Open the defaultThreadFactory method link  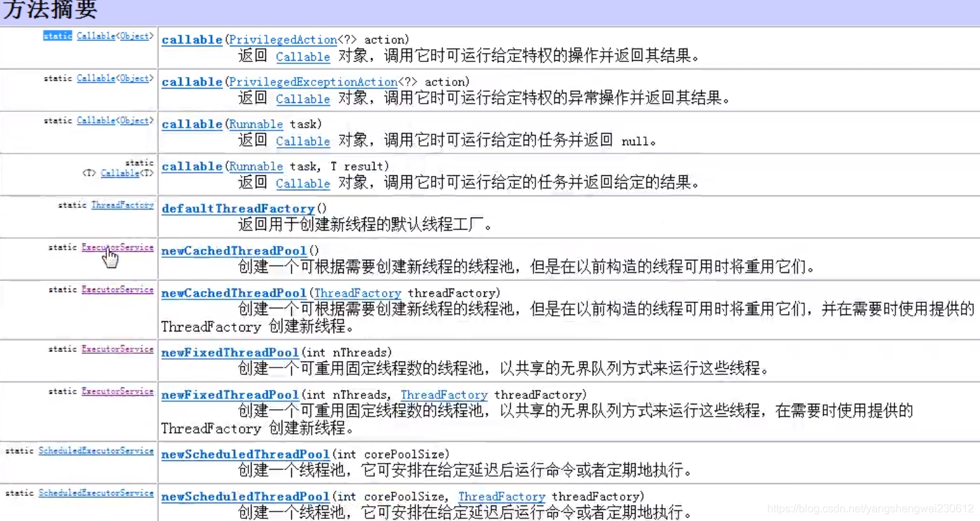[x=238, y=209]
